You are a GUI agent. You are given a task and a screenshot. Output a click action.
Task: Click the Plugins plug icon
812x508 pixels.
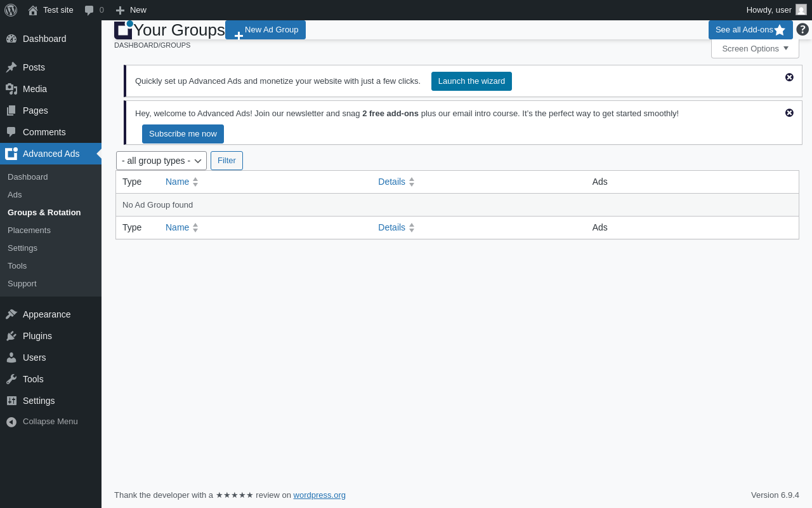pos(11,336)
